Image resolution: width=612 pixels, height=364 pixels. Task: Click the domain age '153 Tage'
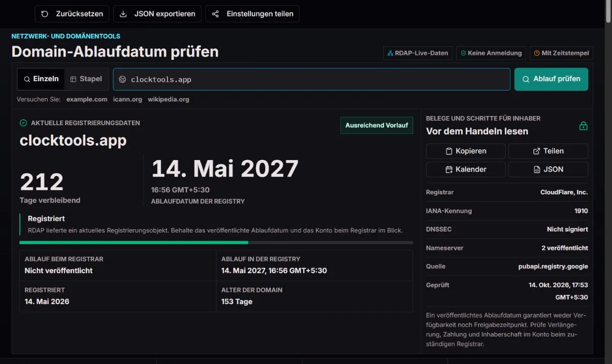click(237, 301)
